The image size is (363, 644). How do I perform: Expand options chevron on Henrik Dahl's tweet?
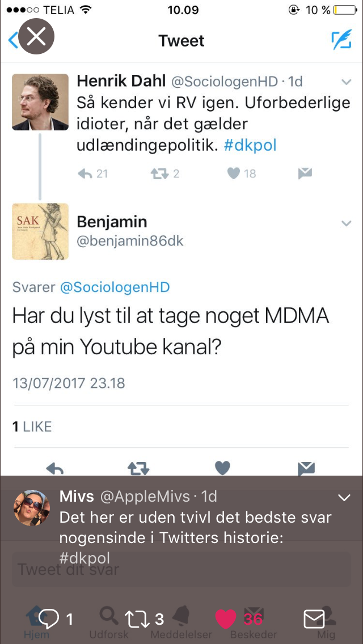(347, 82)
